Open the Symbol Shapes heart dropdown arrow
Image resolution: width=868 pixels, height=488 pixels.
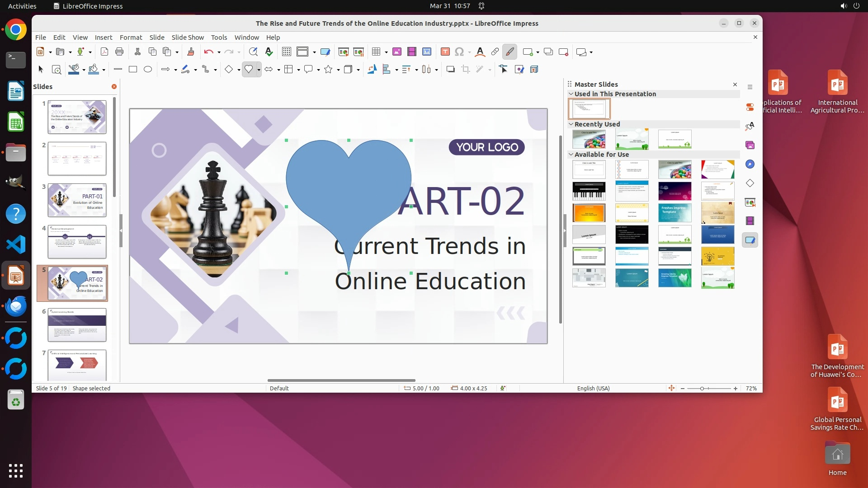tap(259, 70)
